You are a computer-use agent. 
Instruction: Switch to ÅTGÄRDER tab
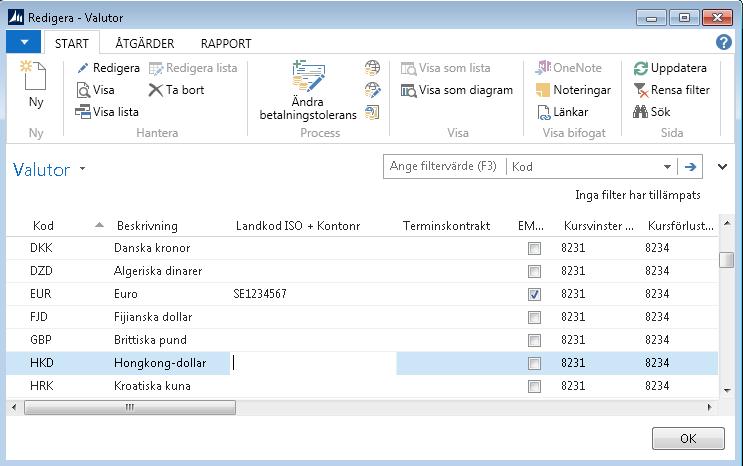[145, 44]
